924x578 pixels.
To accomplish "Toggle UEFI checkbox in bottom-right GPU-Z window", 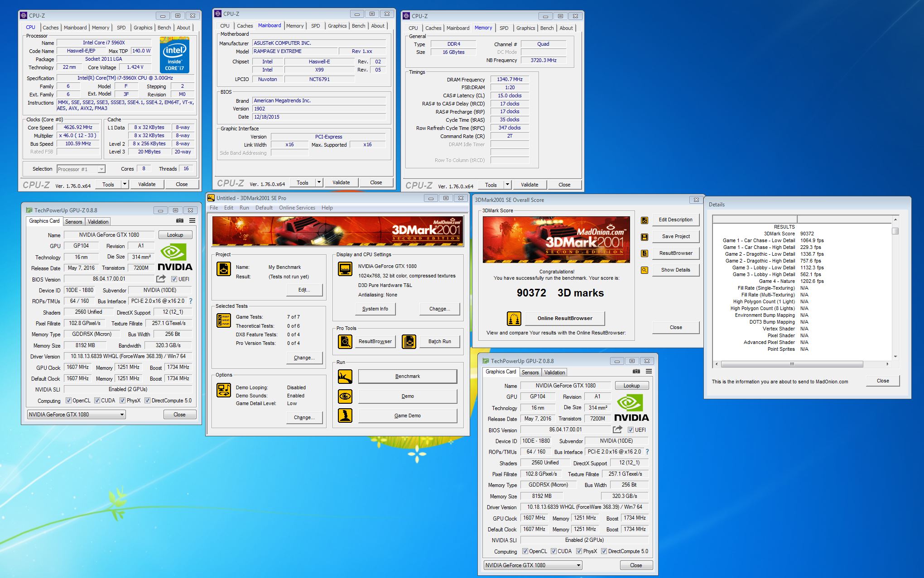I will coord(630,430).
